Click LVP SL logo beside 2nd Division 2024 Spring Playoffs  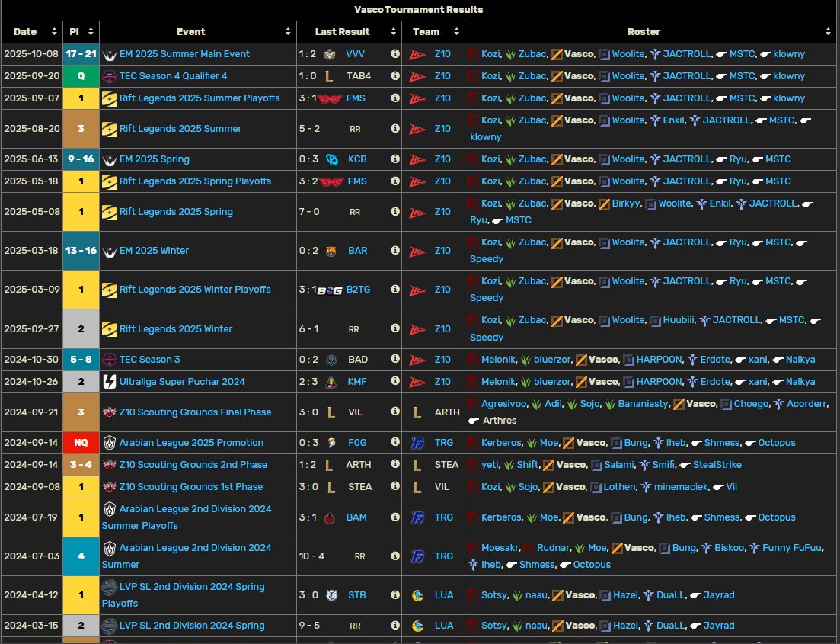110,587
